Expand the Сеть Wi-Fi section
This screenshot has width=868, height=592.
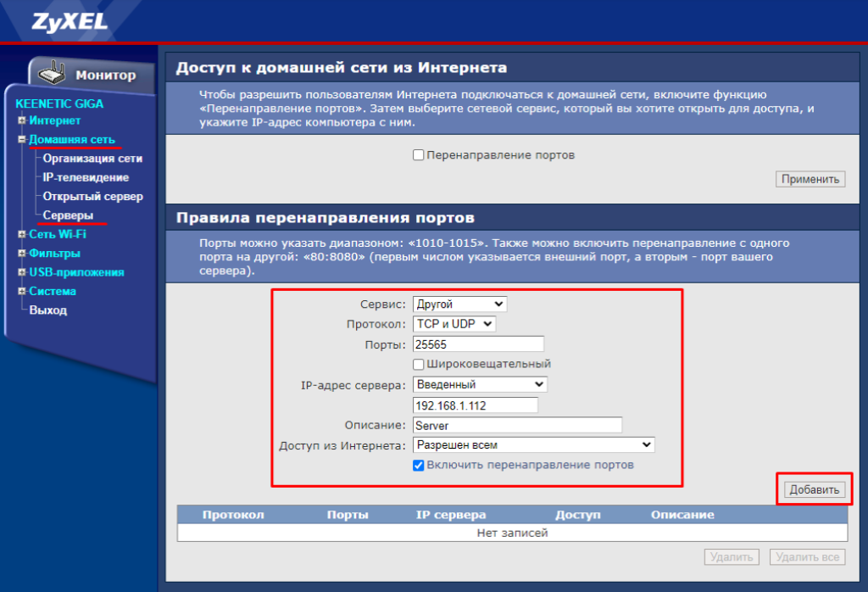click(x=22, y=234)
